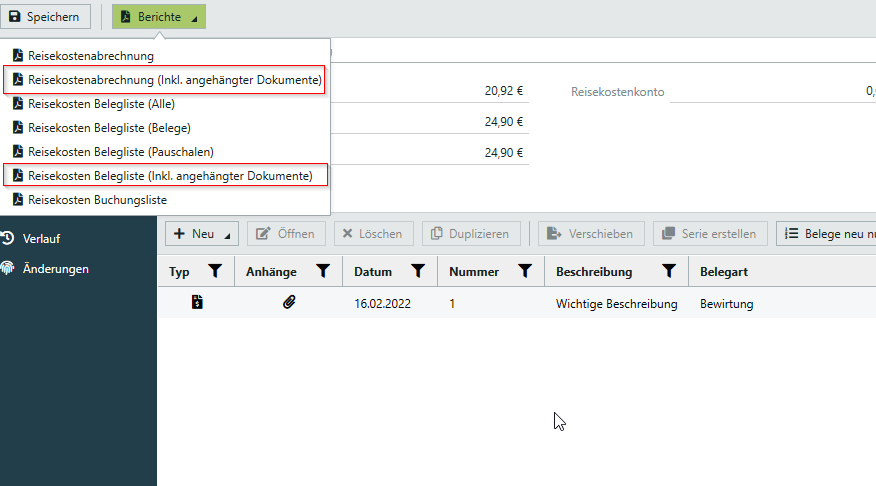Open Reisekosten Belegliste (Belege) report
The height and width of the screenshot is (486, 876).
pyautogui.click(x=109, y=128)
